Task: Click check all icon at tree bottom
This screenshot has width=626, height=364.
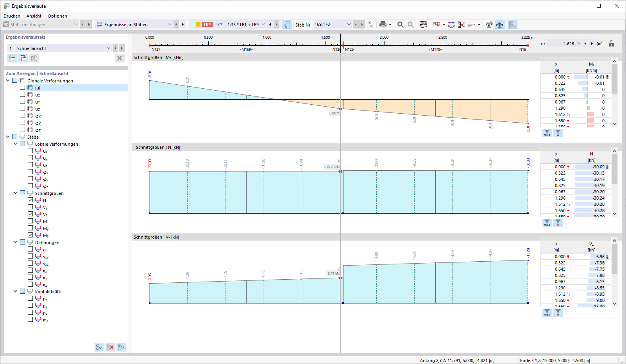Action: [x=99, y=347]
